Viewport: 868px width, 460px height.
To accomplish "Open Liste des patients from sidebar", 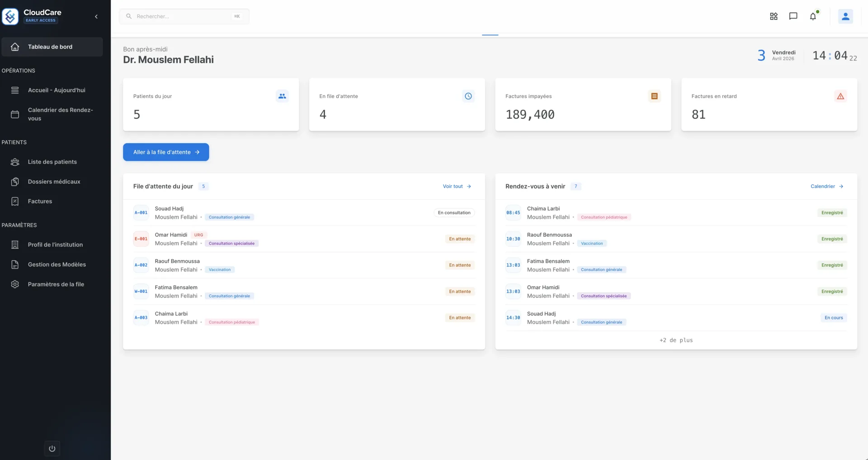I will 52,161.
